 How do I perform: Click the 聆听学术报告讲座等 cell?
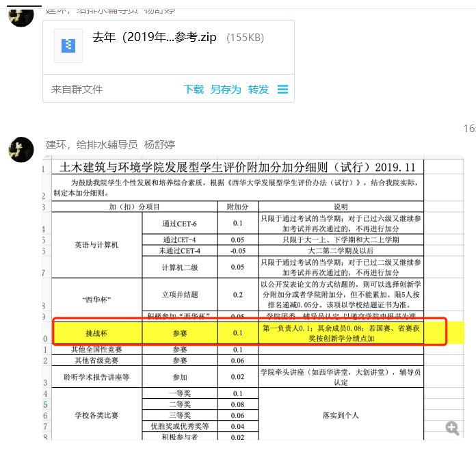pos(96,377)
